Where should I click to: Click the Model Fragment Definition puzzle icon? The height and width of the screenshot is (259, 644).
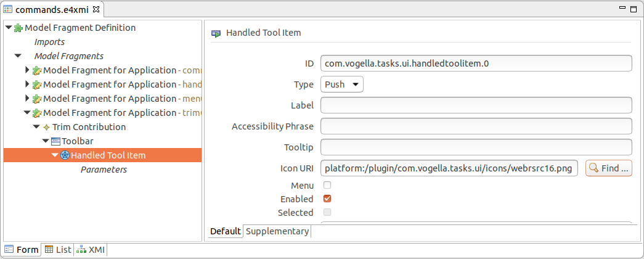tap(18, 28)
